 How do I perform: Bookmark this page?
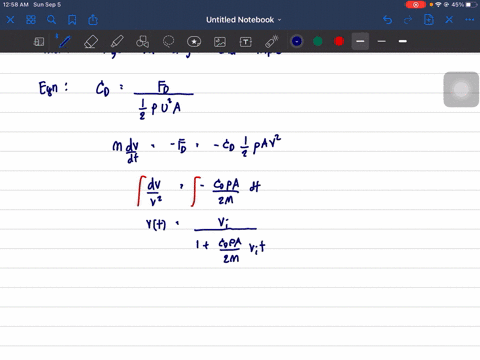pyautogui.click(x=72, y=20)
